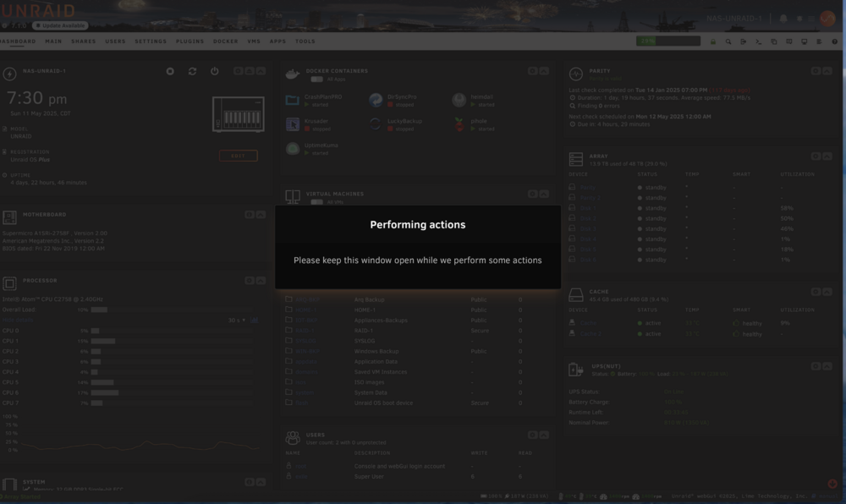
Task: Click the Performing actions dialog message
Action: click(x=418, y=260)
